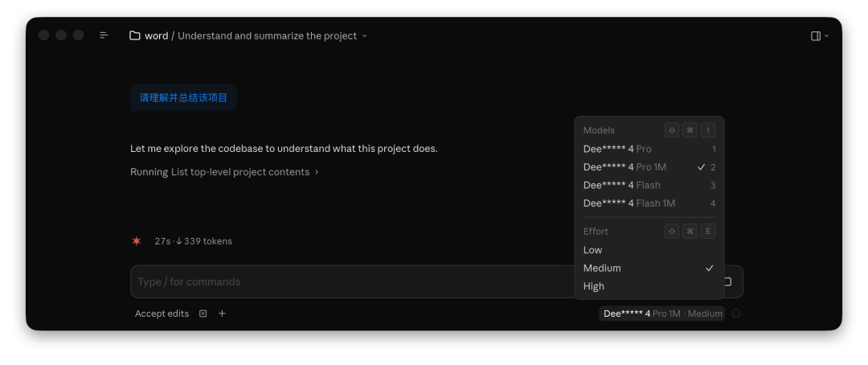868x365 pixels.
Task: Select the High effort option
Action: pyautogui.click(x=594, y=286)
